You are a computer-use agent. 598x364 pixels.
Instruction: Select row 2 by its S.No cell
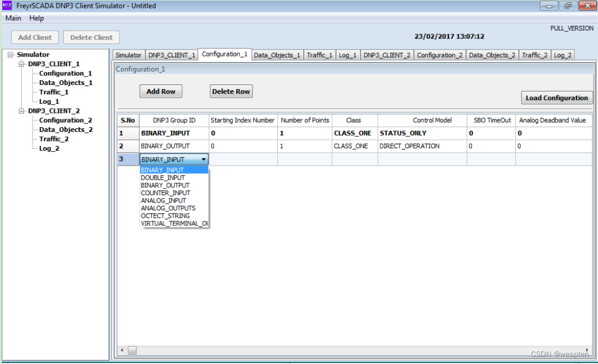click(128, 146)
